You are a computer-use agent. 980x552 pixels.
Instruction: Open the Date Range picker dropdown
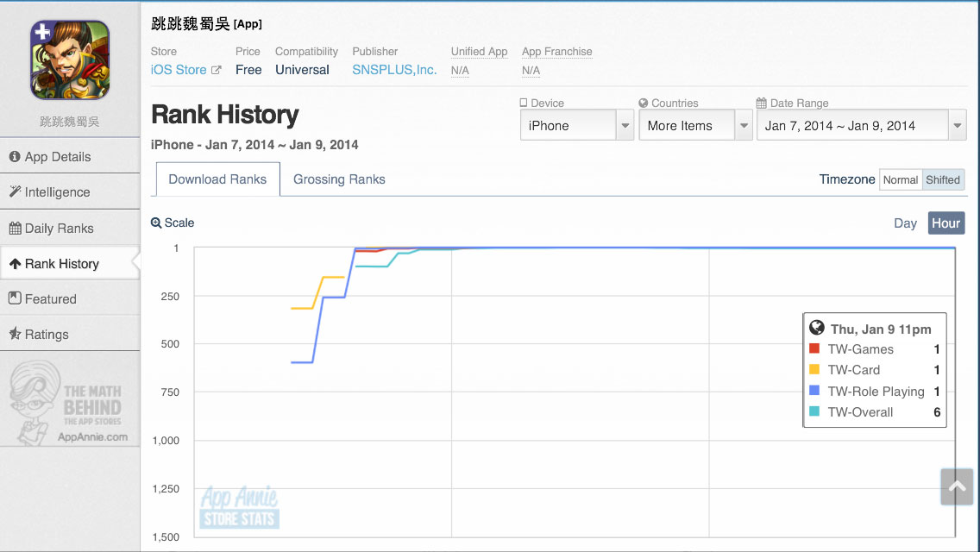click(x=861, y=125)
